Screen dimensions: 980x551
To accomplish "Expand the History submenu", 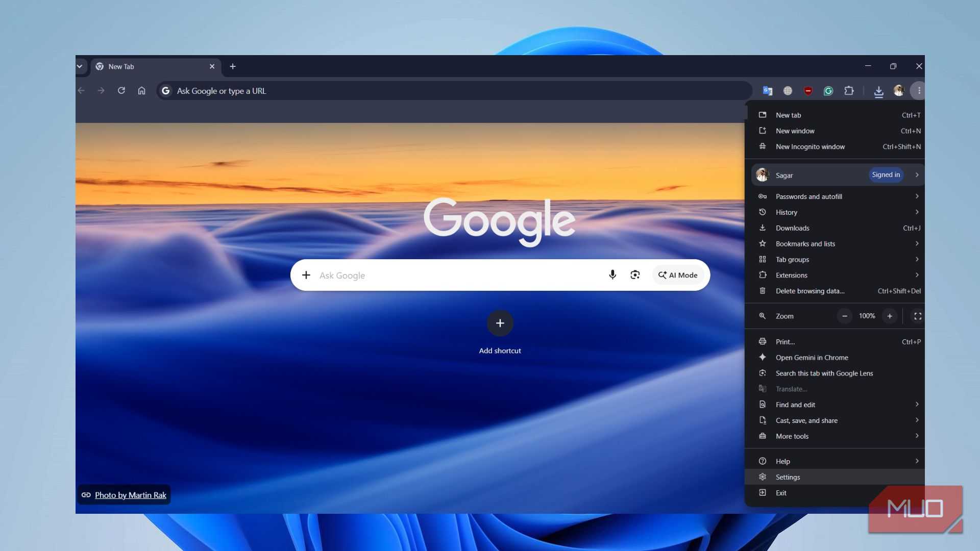I will tap(835, 212).
